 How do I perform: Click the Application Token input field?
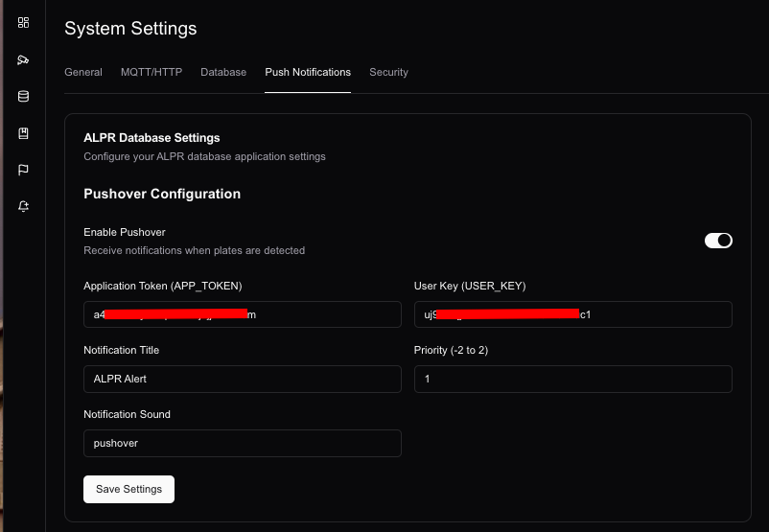pyautogui.click(x=242, y=314)
